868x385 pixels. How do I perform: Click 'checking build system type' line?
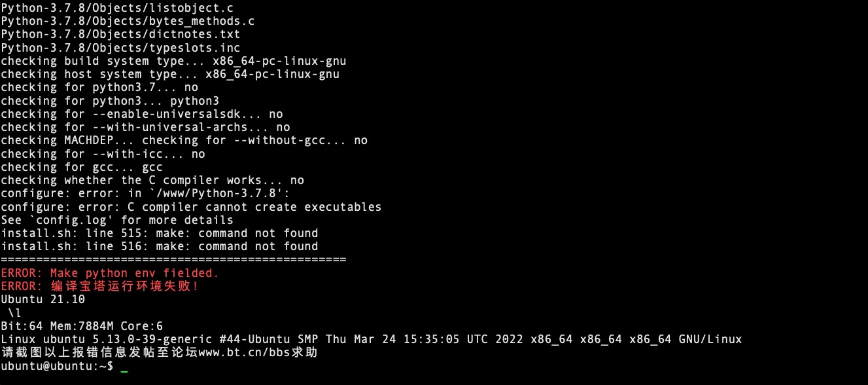tap(173, 61)
